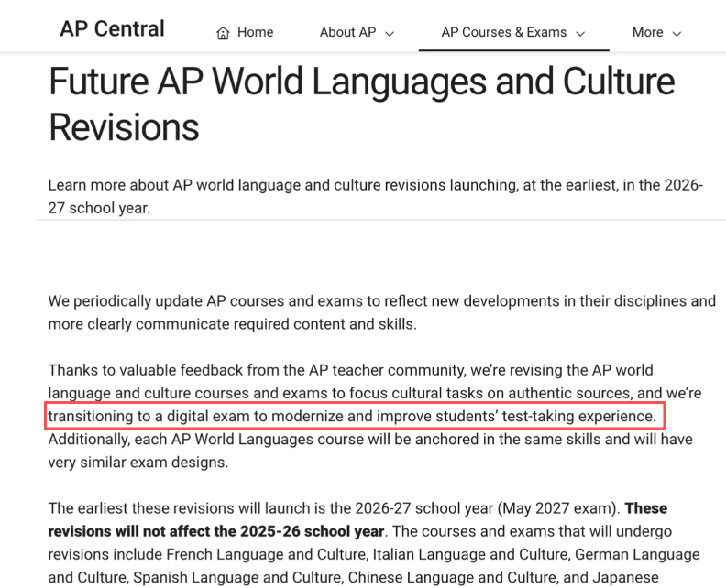
Task: Click the May 2027 exam sentence
Action: [x=335, y=508]
